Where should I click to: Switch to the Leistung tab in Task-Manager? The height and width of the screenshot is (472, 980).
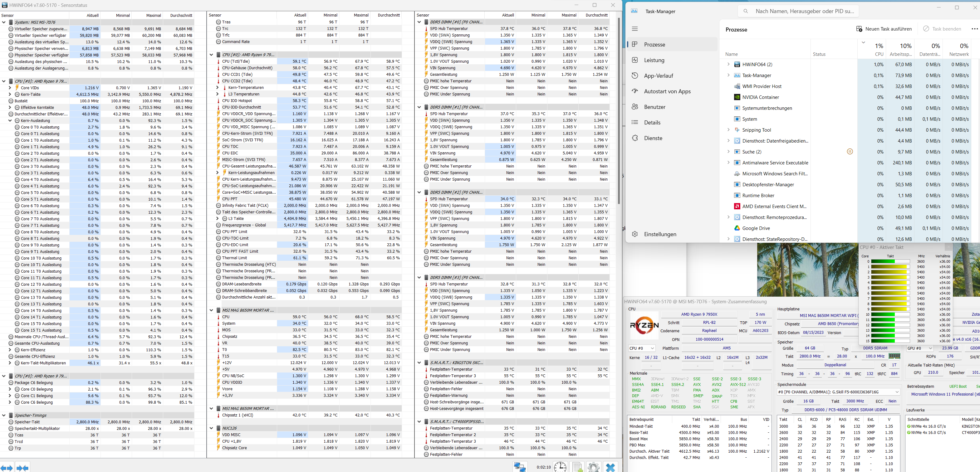click(672, 60)
